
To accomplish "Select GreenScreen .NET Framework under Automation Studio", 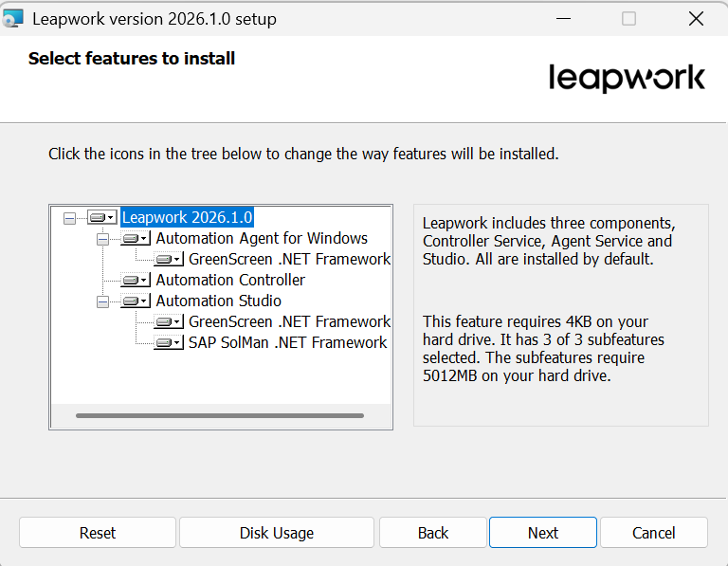I will click(x=289, y=321).
